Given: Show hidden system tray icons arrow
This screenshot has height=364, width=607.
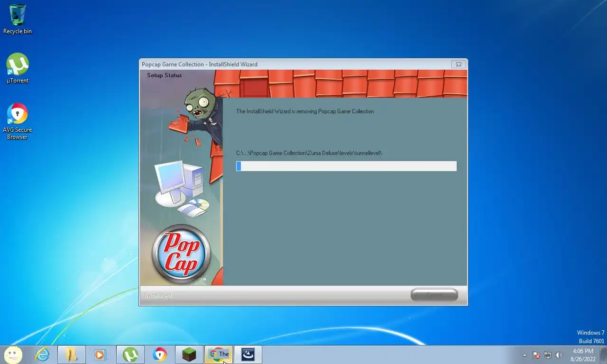Looking at the screenshot, I should pos(524,355).
